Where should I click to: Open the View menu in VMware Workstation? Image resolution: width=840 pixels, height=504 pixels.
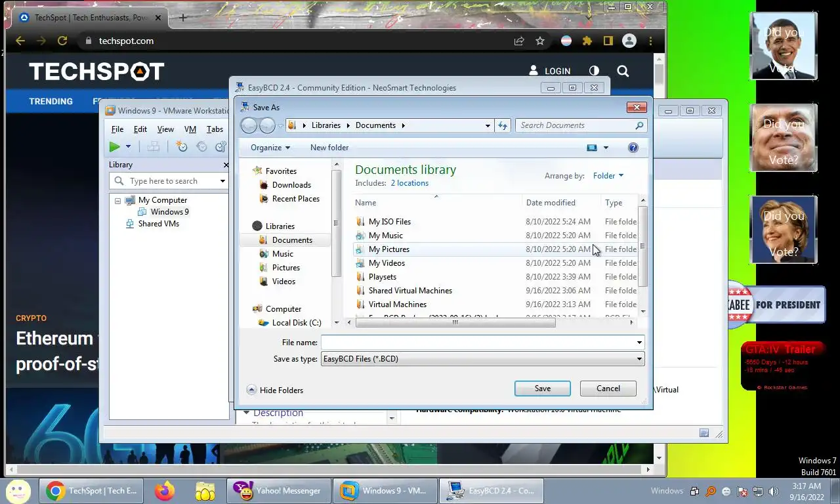(x=165, y=129)
